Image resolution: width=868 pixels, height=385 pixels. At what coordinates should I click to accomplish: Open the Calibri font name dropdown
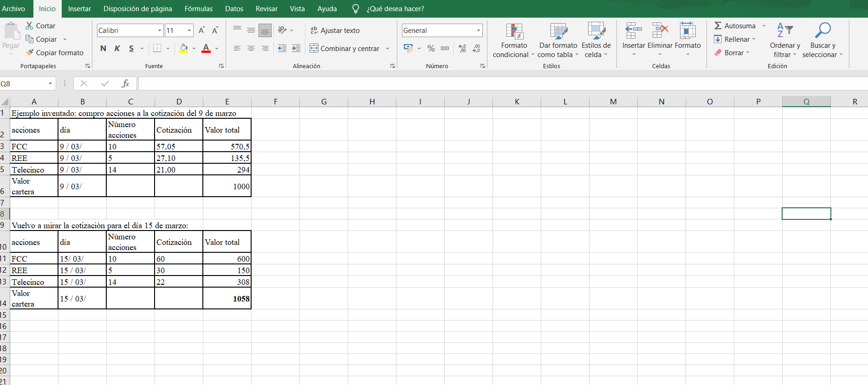click(x=160, y=30)
